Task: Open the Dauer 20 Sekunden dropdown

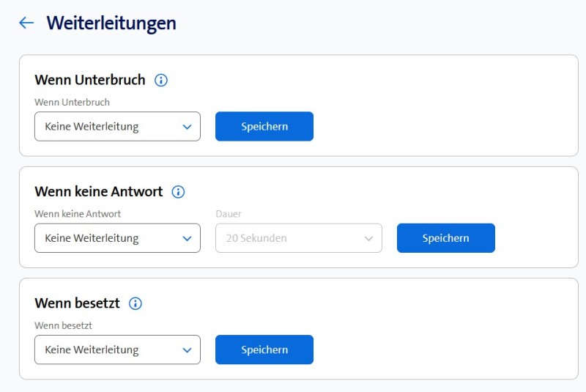Action: [298, 238]
